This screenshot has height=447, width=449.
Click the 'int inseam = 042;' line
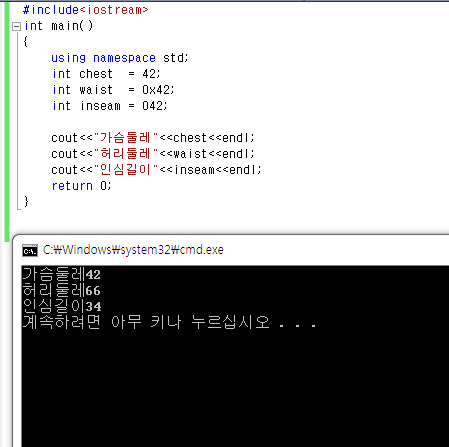pos(110,106)
